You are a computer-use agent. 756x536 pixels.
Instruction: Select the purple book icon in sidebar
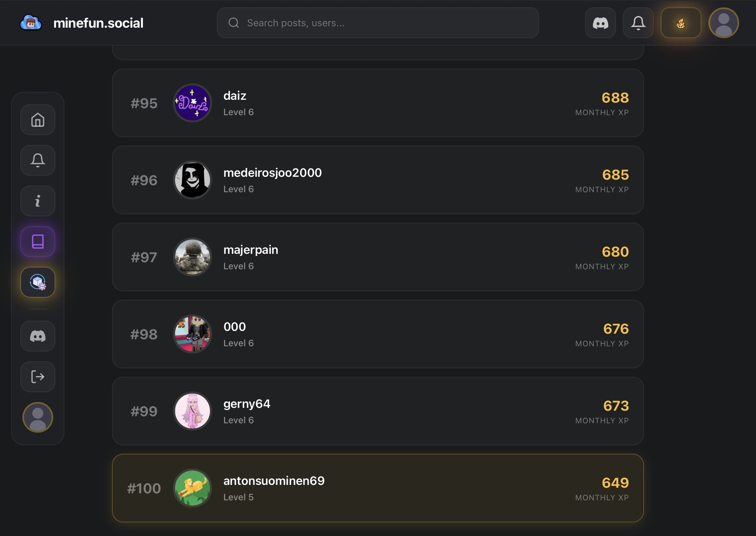[x=38, y=242]
